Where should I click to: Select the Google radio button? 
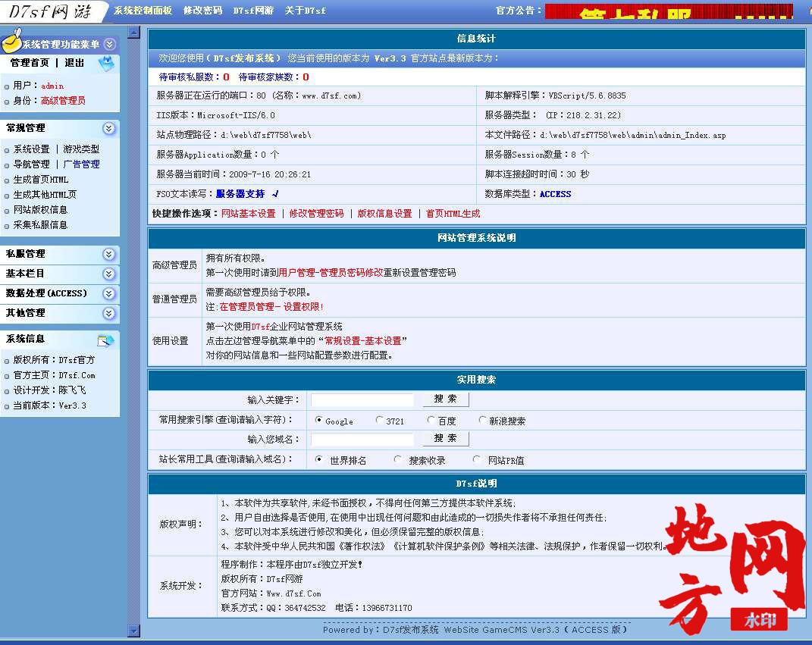pyautogui.click(x=319, y=420)
